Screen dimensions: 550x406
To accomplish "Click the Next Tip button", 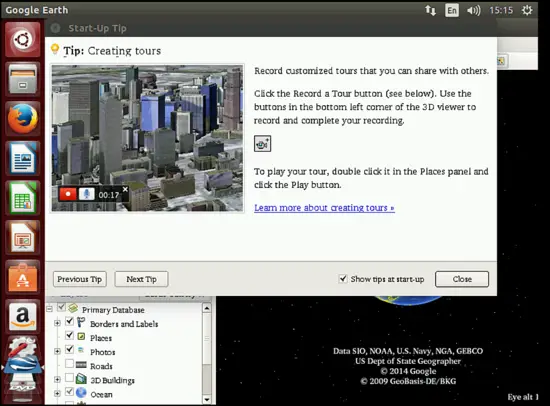I will (x=141, y=279).
